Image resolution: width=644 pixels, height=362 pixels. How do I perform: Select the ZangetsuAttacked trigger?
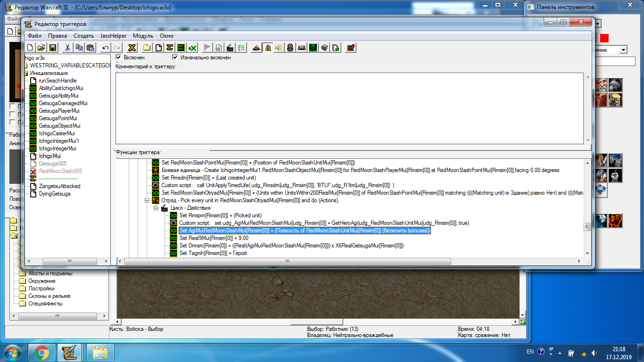[59, 186]
